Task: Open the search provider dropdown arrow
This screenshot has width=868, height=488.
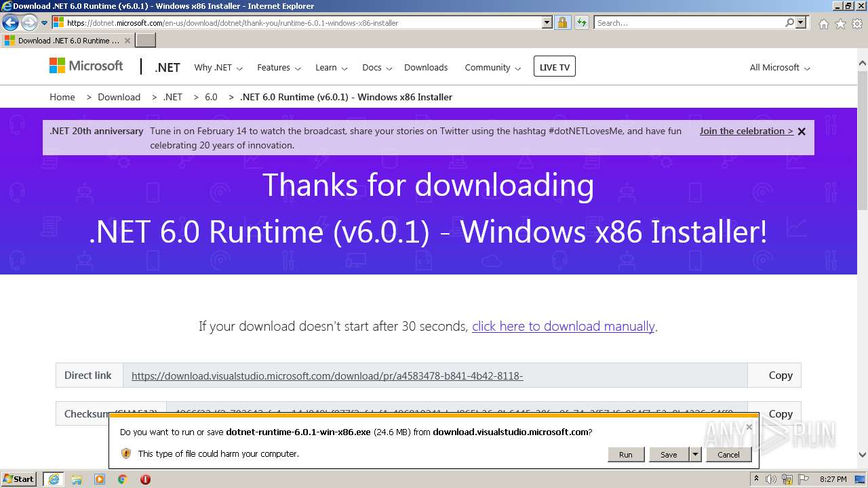Action: pos(801,22)
